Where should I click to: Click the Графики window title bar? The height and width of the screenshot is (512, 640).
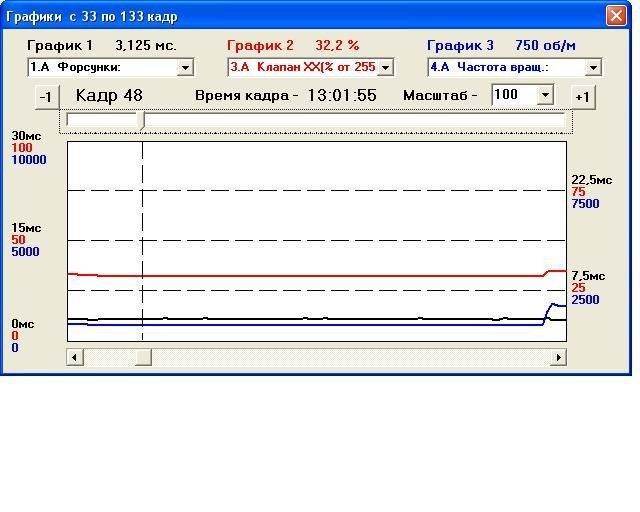tap(300, 16)
